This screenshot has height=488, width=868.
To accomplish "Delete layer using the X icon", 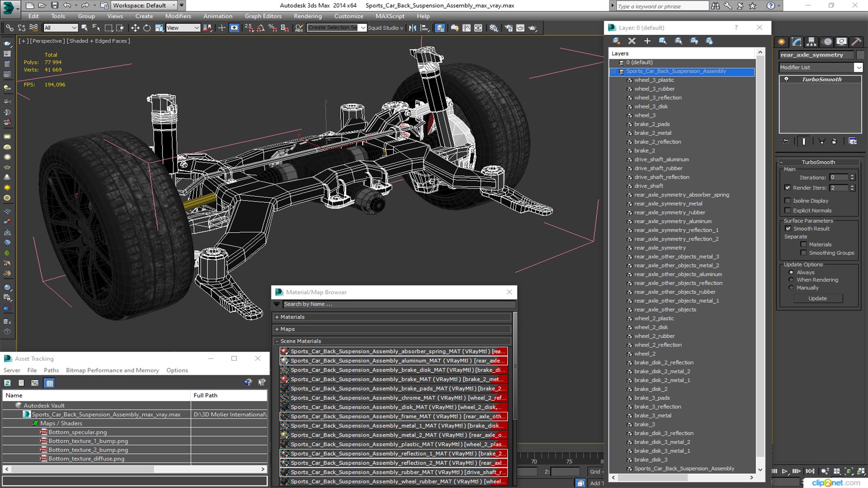I will pyautogui.click(x=632, y=41).
